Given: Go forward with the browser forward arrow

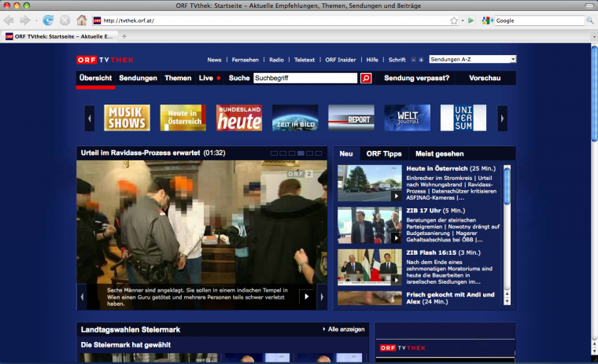Looking at the screenshot, I should coord(25,20).
